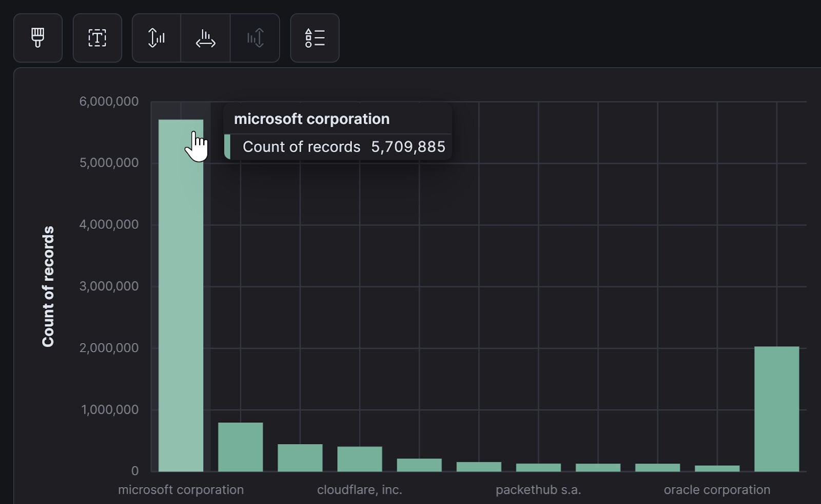Open the Appearance paintbrush options

pyautogui.click(x=38, y=38)
